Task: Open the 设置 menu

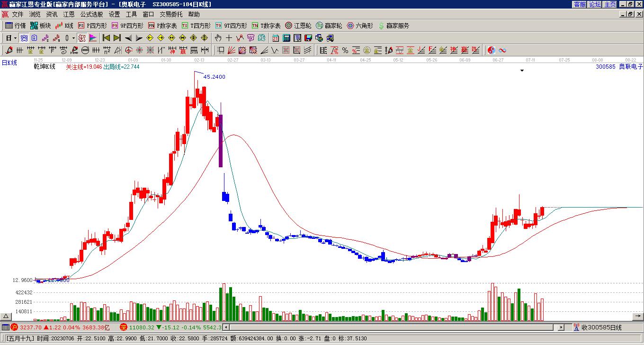Action: pyautogui.click(x=114, y=14)
